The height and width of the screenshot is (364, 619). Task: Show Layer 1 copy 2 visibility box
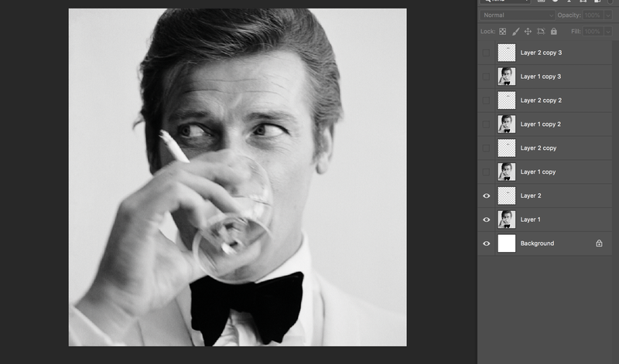coord(487,124)
